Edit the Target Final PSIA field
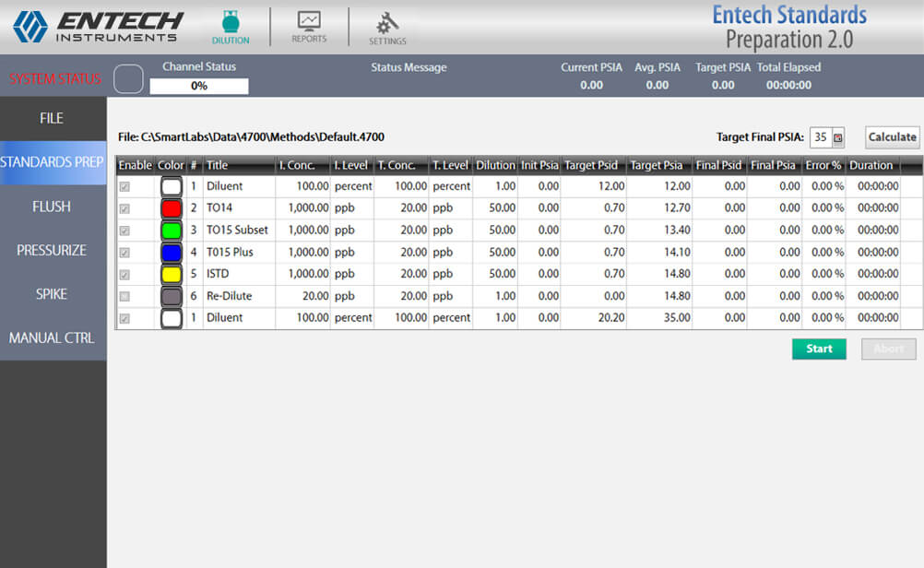This screenshot has height=568, width=924. click(821, 137)
